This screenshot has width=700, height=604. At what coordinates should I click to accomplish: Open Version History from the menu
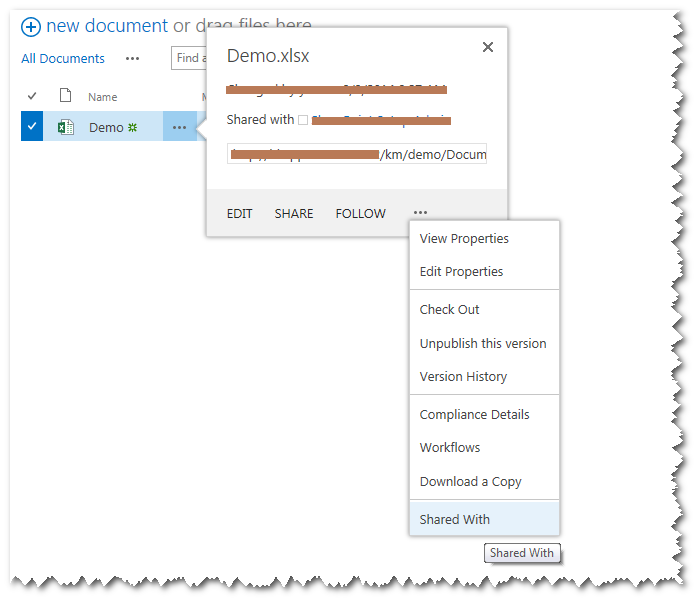pos(484,377)
